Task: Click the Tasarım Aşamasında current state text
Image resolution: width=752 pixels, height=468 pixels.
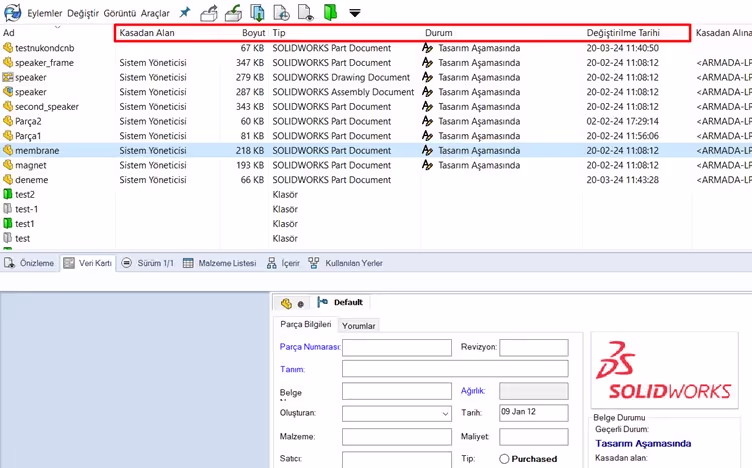Action: pyautogui.click(x=643, y=444)
